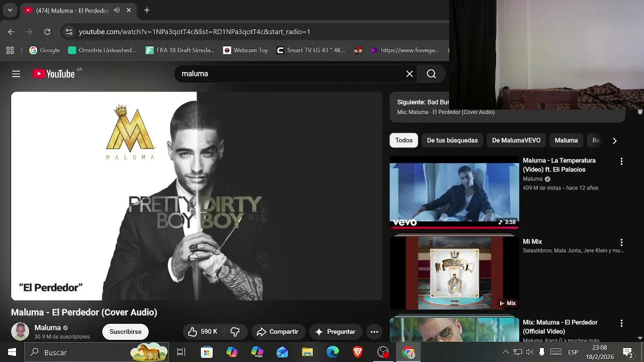Open the Google bookmark
Image resolution: width=644 pixels, height=362 pixels.
point(44,50)
